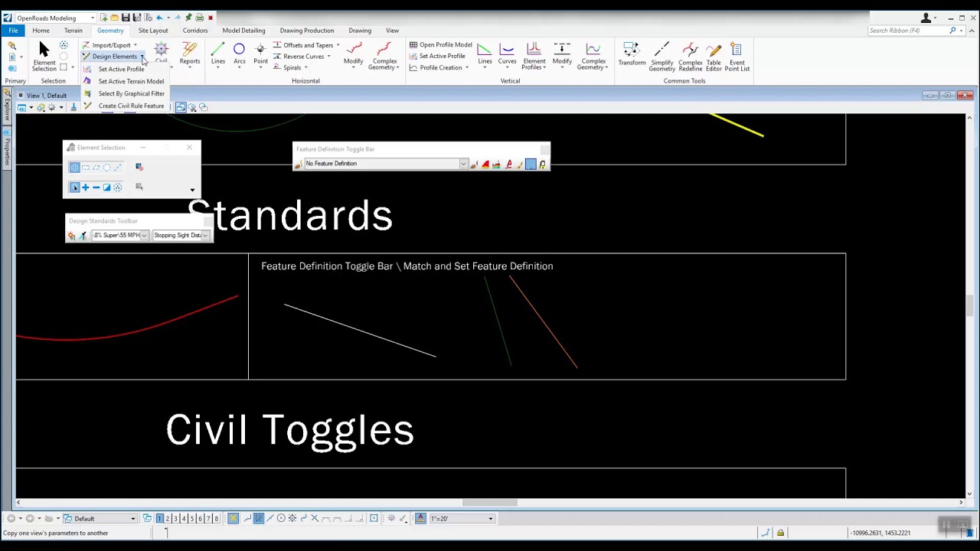Open horizontal Complex Geometry tools
Screen dimensions: 980x551
[x=384, y=57]
